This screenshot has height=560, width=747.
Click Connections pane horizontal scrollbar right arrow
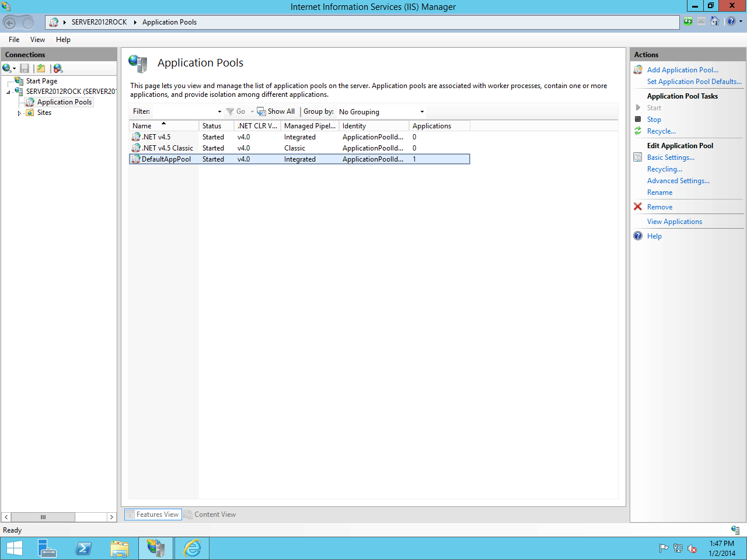[x=111, y=517]
